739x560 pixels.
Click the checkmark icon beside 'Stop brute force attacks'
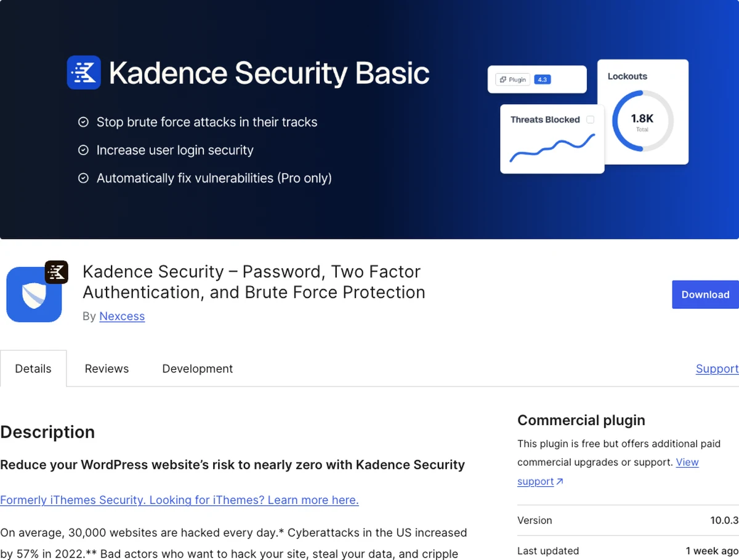tap(83, 122)
